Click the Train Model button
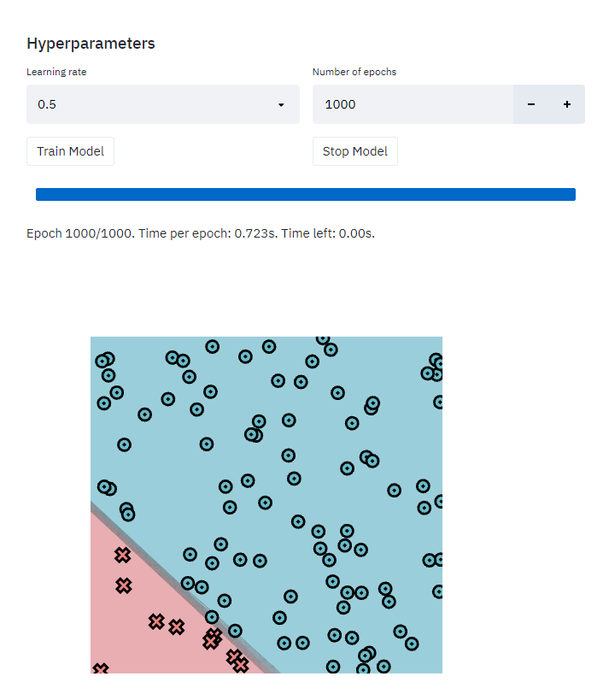603x700 pixels. tap(70, 151)
